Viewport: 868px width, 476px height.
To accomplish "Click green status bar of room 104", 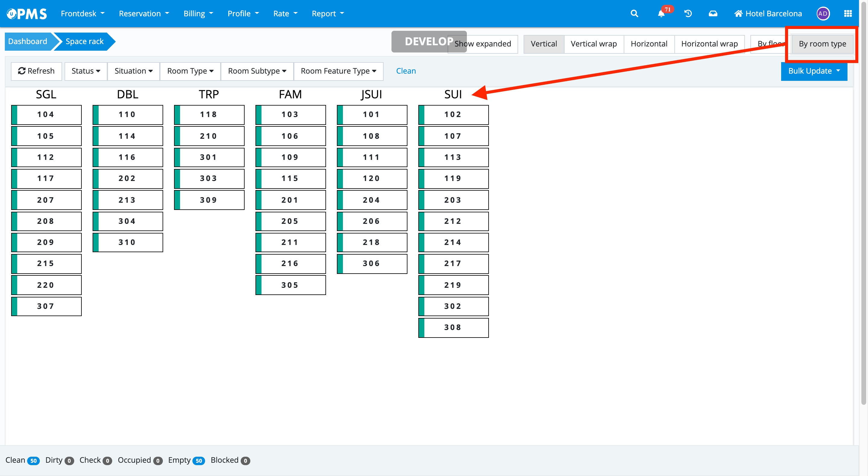I will pyautogui.click(x=14, y=115).
